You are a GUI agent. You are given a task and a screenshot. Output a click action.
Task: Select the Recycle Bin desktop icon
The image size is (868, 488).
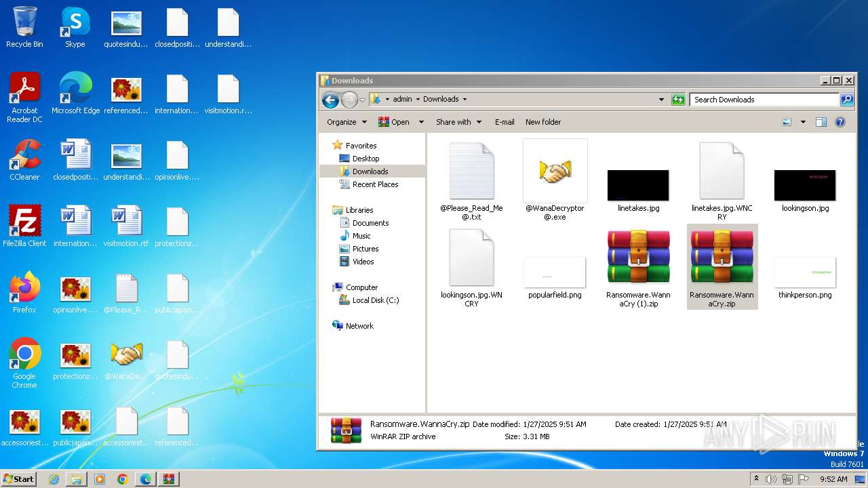tap(24, 27)
